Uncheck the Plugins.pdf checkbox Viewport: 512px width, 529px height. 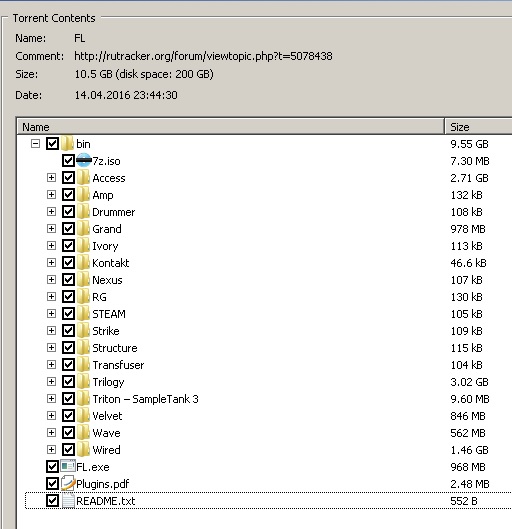pyautogui.click(x=52, y=483)
